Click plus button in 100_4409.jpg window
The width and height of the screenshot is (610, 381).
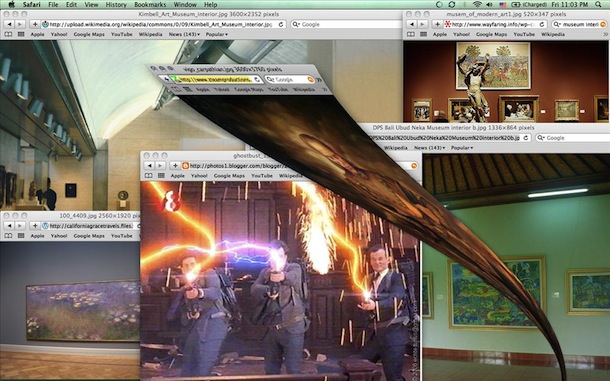(35, 226)
